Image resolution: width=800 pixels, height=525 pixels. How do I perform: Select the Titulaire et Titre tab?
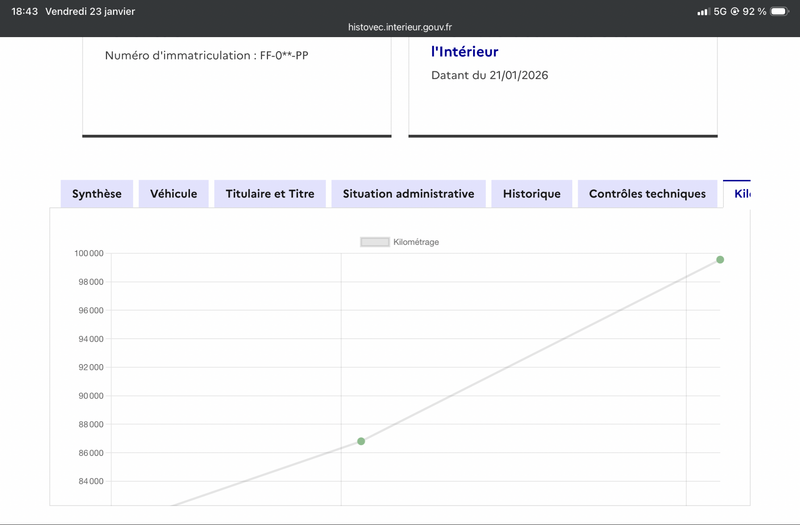270,194
